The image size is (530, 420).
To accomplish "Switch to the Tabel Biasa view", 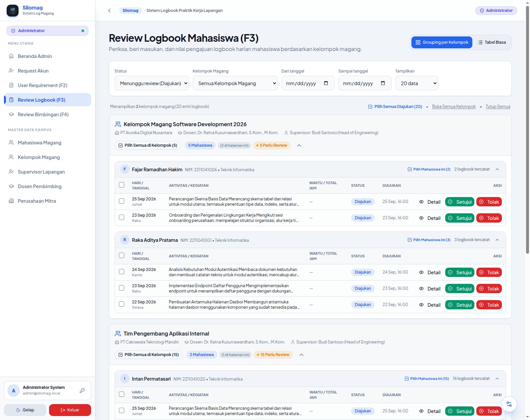I will pyautogui.click(x=492, y=42).
